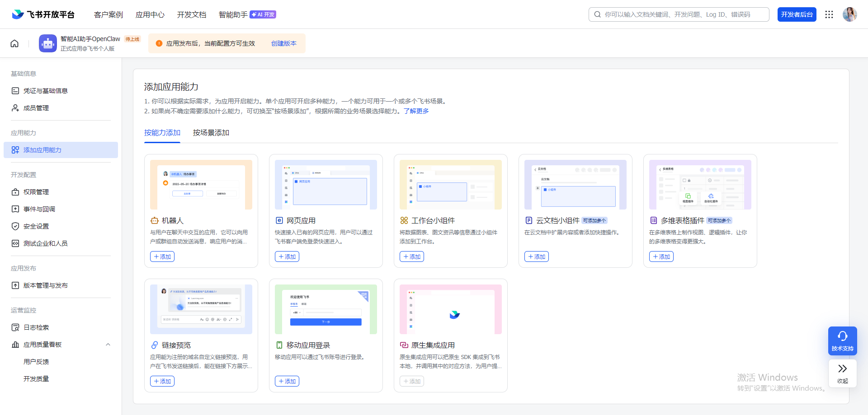Image resolution: width=868 pixels, height=415 pixels.
Task: Add the 移动应用登录 capability
Action: [x=287, y=381]
